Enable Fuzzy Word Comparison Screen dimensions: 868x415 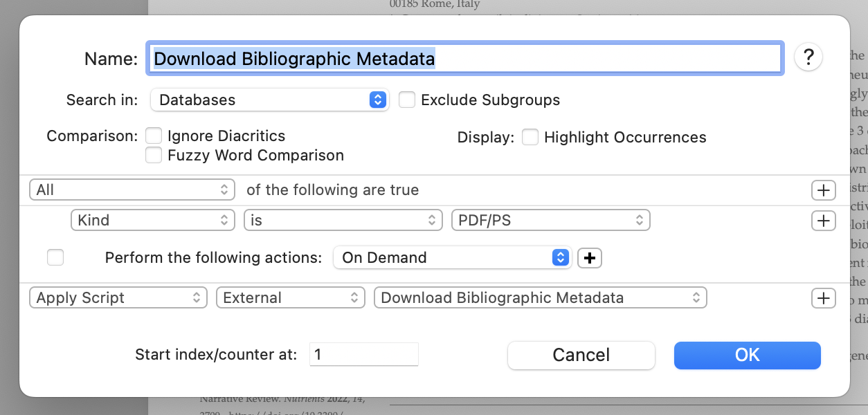(154, 155)
